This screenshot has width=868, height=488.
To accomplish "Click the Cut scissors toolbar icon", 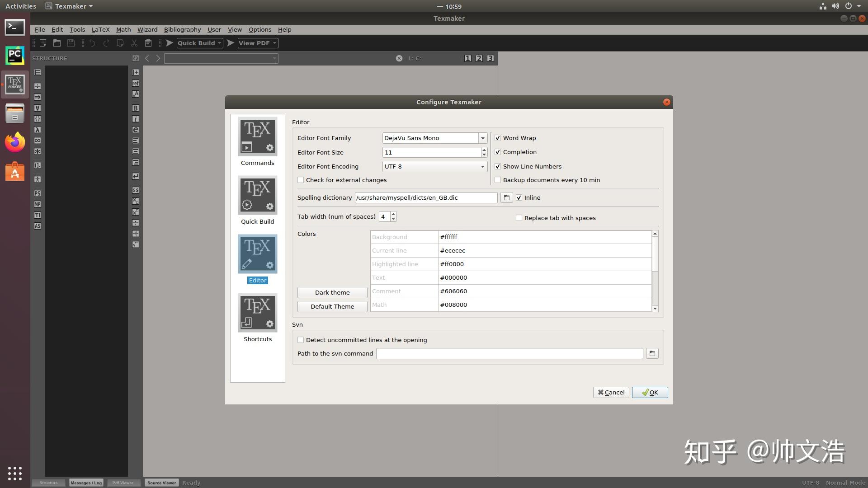I will 134,43.
